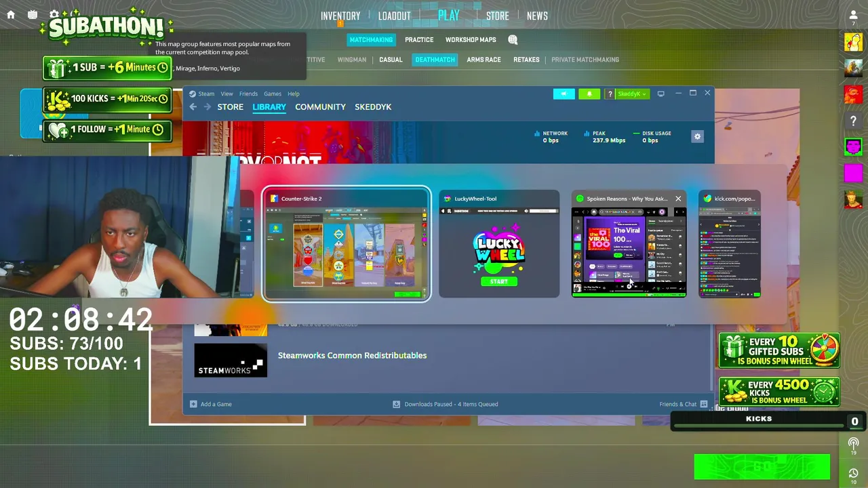Select ARMS RACE game mode
This screenshot has width=868, height=488.
click(484, 60)
